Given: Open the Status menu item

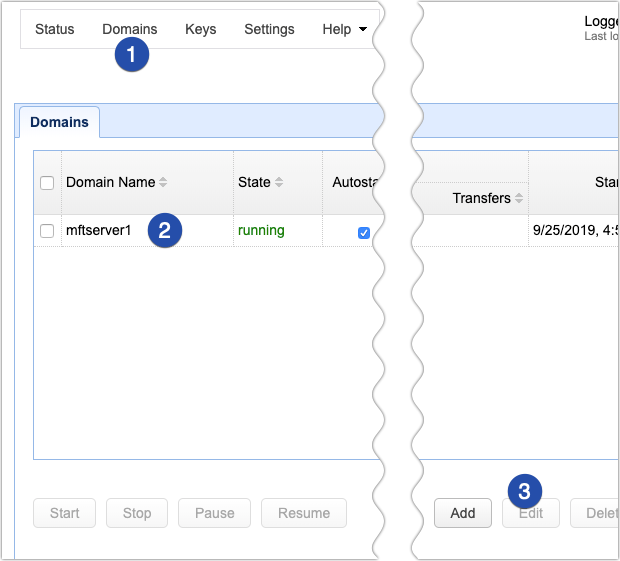Looking at the screenshot, I should tap(54, 29).
